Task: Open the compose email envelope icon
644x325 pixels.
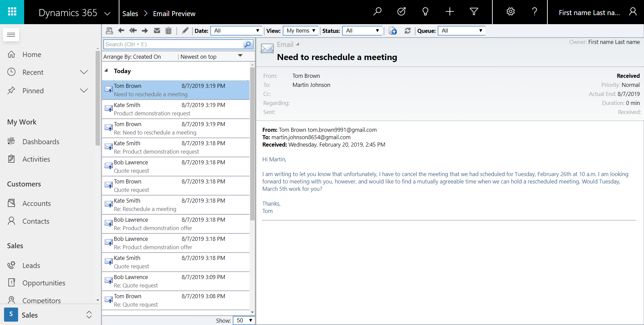Action: click(157, 31)
